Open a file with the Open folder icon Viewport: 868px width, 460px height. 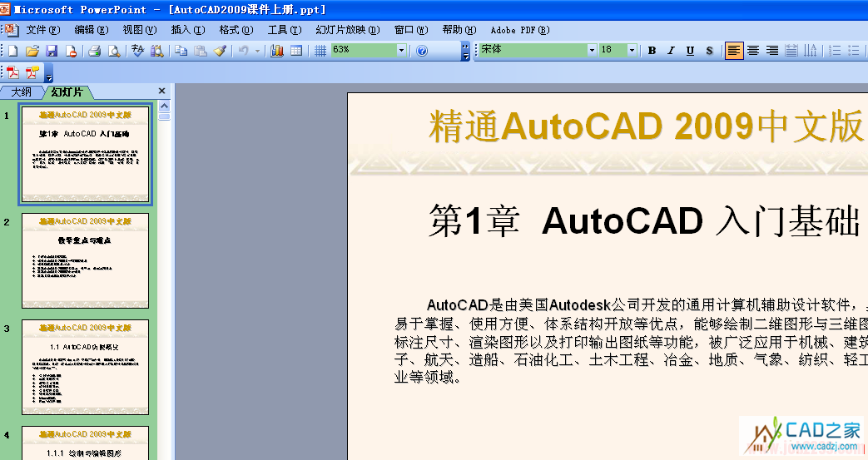(x=32, y=51)
